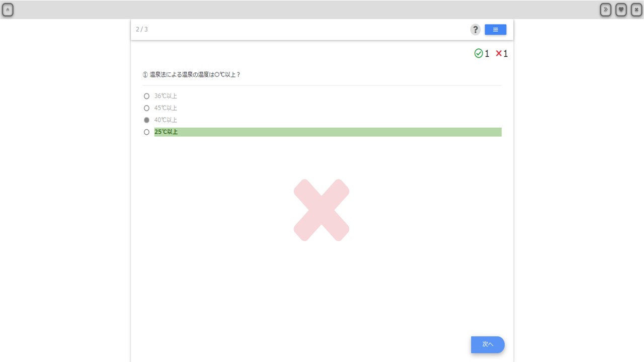Click the double chevron forward icon

point(606,10)
